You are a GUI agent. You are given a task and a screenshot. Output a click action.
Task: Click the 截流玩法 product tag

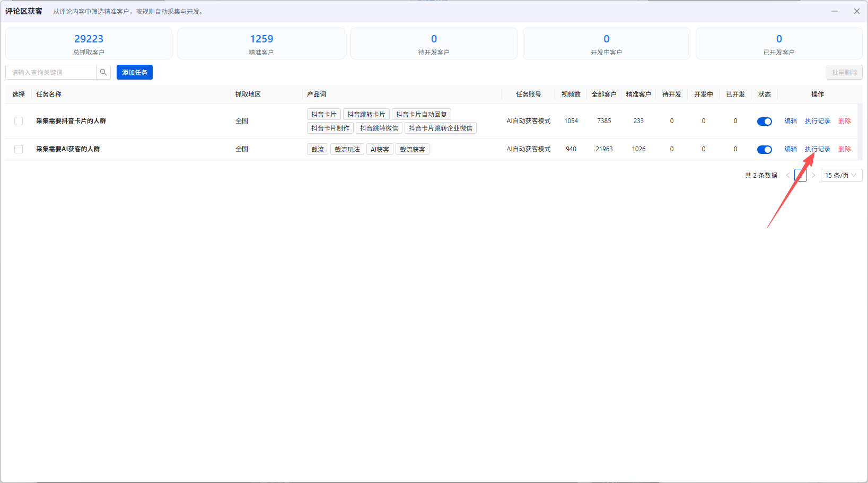(347, 150)
